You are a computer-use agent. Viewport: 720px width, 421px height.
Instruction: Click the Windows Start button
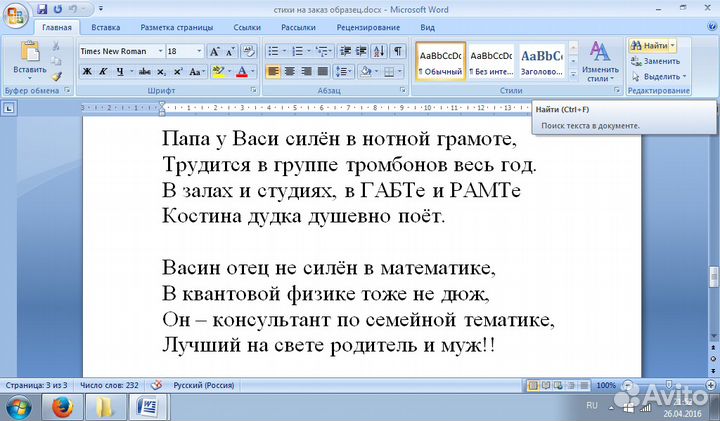(18, 407)
